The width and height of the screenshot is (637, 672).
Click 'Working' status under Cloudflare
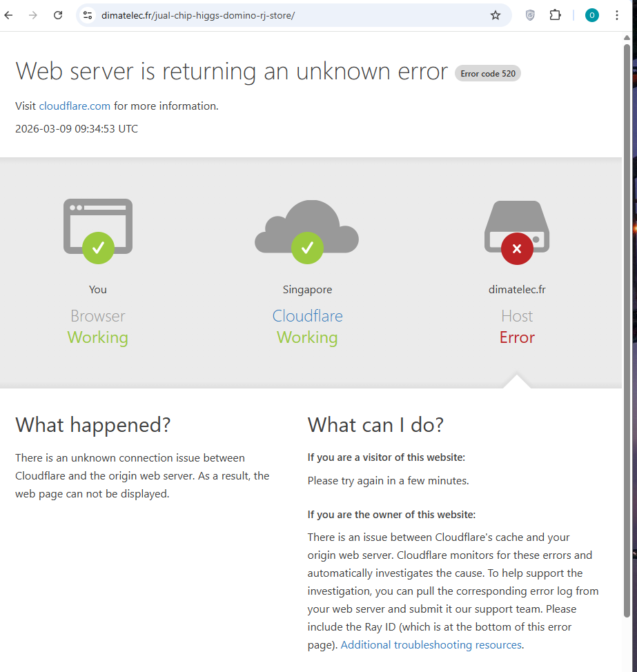(x=307, y=337)
